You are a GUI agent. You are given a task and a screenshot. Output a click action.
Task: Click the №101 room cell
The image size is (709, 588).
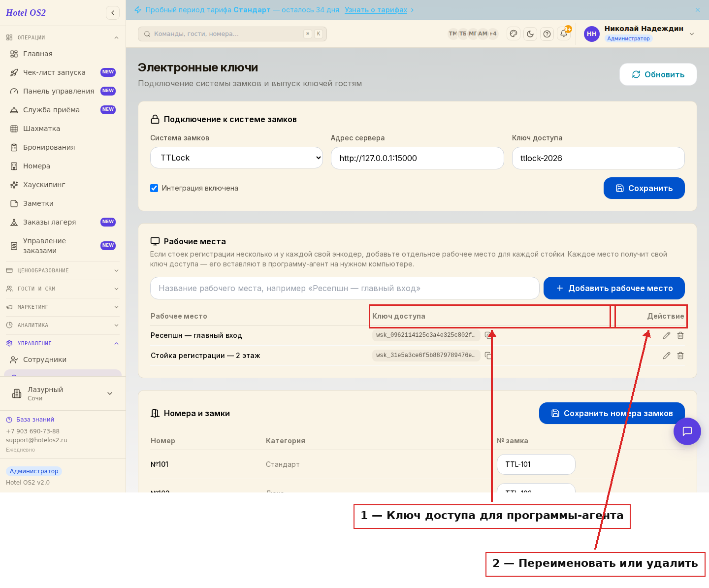(160, 464)
